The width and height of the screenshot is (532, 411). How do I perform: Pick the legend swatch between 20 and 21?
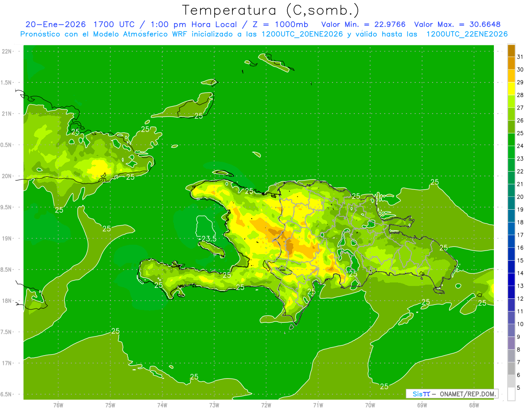tap(511, 191)
